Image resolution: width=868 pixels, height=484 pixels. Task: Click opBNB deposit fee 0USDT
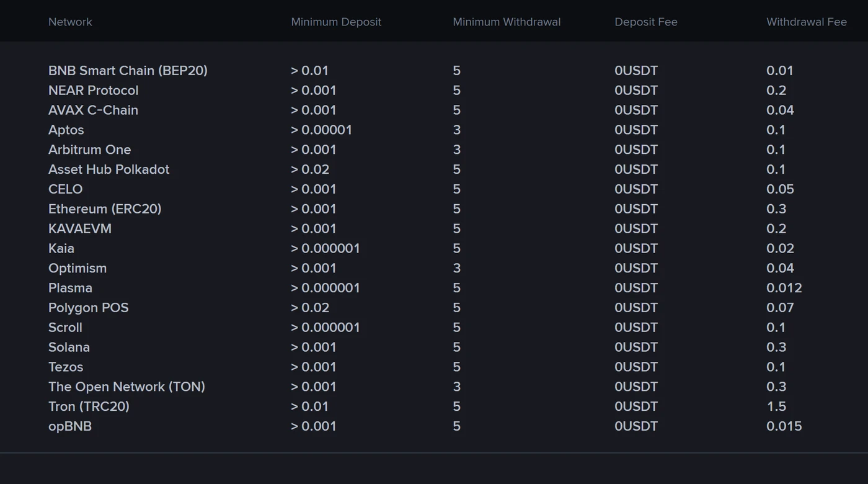(636, 426)
